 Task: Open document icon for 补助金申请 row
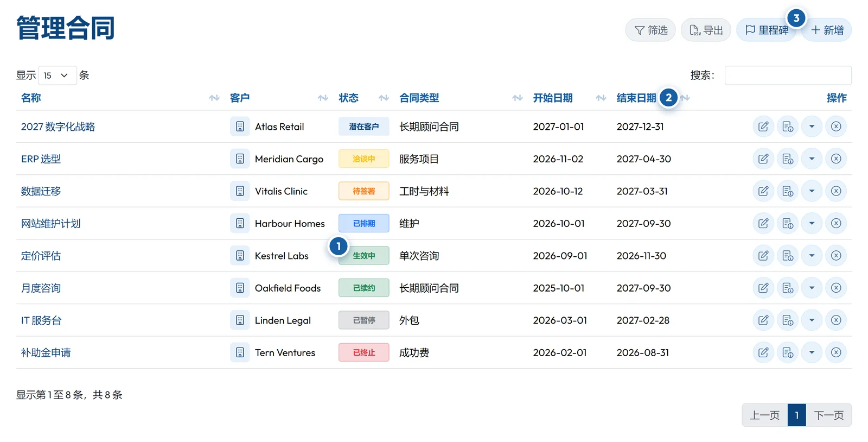(x=788, y=352)
